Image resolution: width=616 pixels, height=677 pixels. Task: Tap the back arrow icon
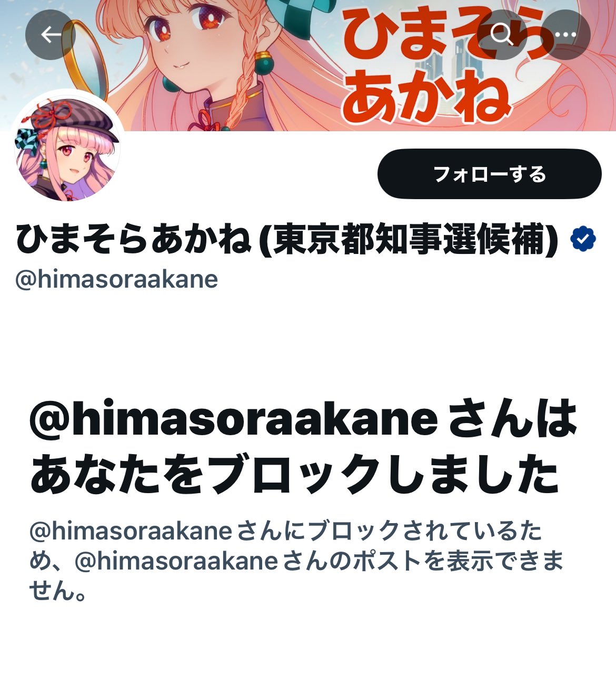click(x=51, y=35)
